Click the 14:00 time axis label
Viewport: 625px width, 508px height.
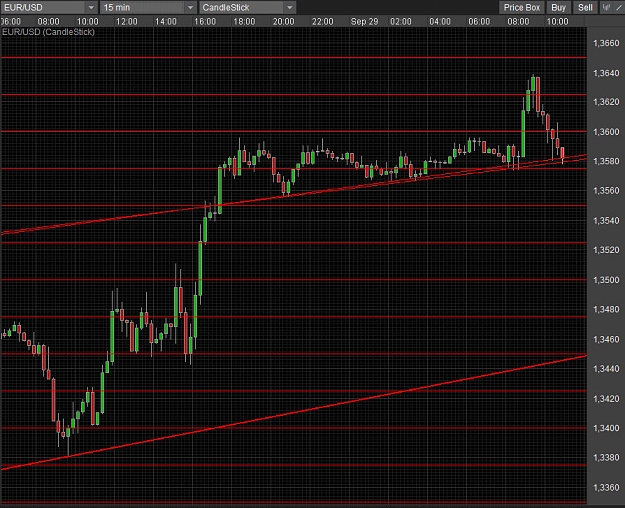point(165,22)
